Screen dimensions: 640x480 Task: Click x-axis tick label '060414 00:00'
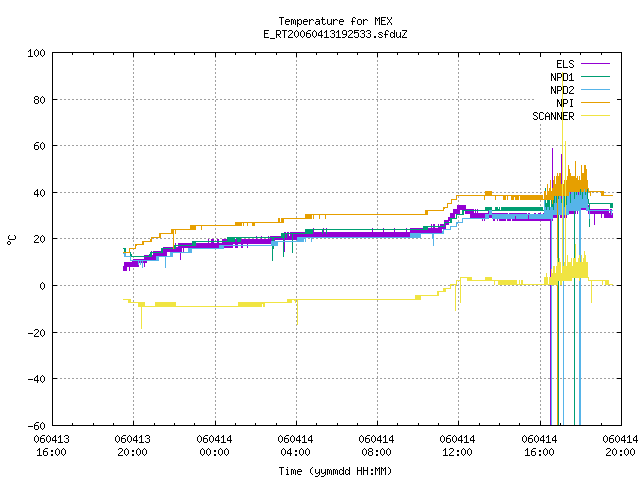214,446
